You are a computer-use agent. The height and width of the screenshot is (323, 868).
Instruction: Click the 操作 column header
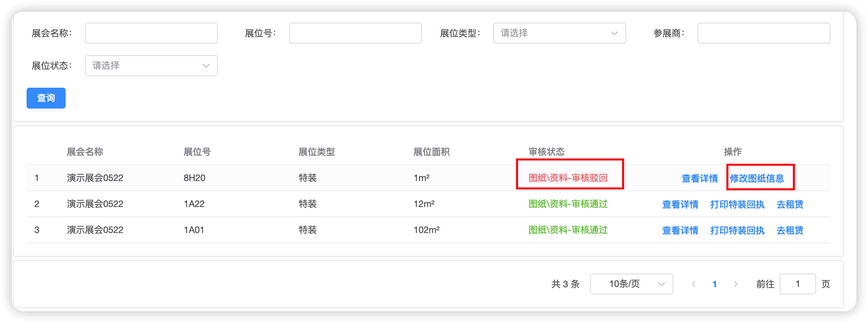point(733,152)
